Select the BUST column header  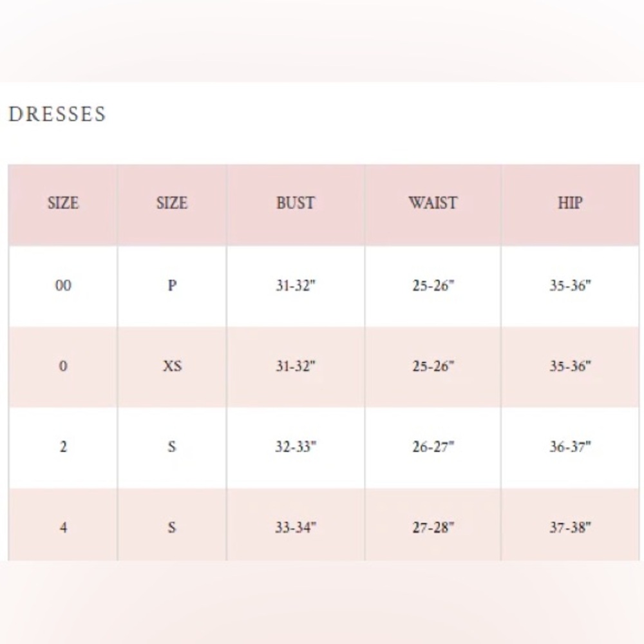(296, 203)
